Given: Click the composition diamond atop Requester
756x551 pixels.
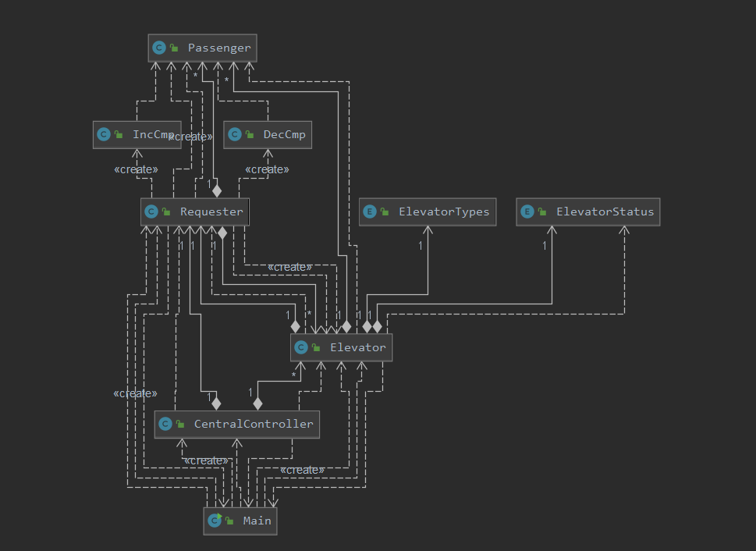Looking at the screenshot, I should pos(217,191).
